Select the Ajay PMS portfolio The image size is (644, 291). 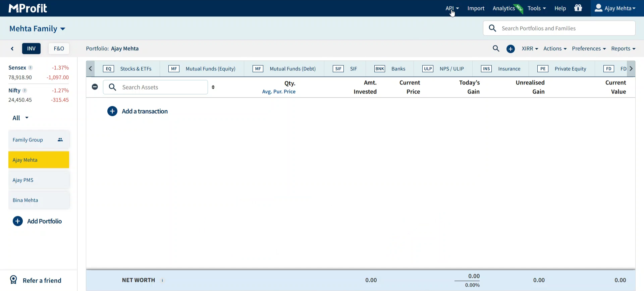tap(39, 180)
